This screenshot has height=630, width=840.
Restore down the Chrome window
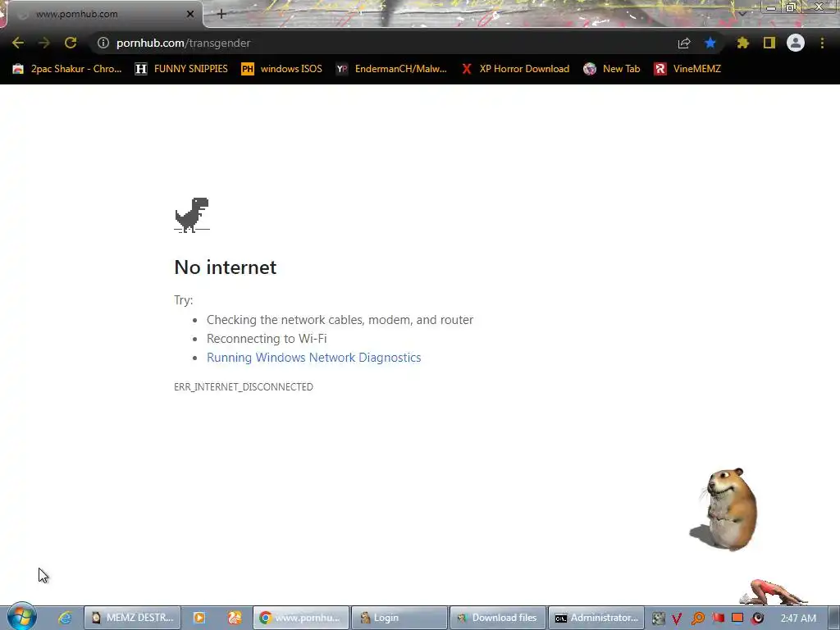[x=791, y=7]
